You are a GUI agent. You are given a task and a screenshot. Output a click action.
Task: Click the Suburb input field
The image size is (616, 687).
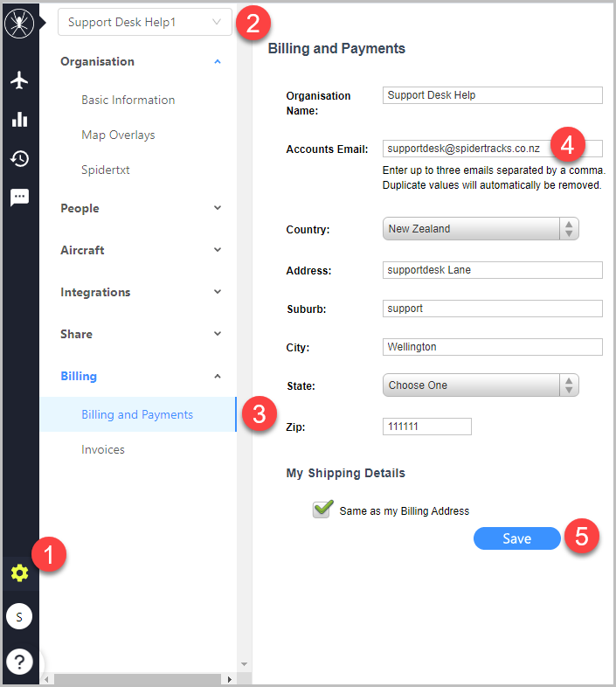coord(493,309)
